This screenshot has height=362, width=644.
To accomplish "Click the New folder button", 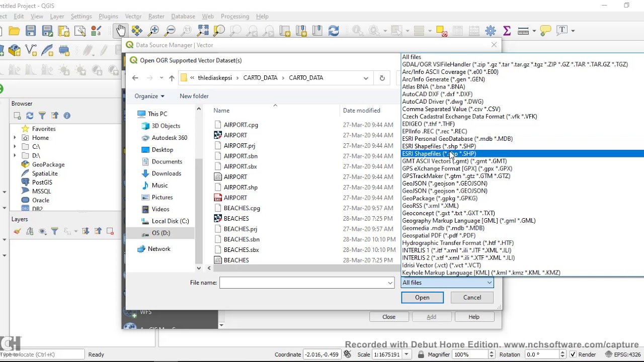I will coord(194,96).
